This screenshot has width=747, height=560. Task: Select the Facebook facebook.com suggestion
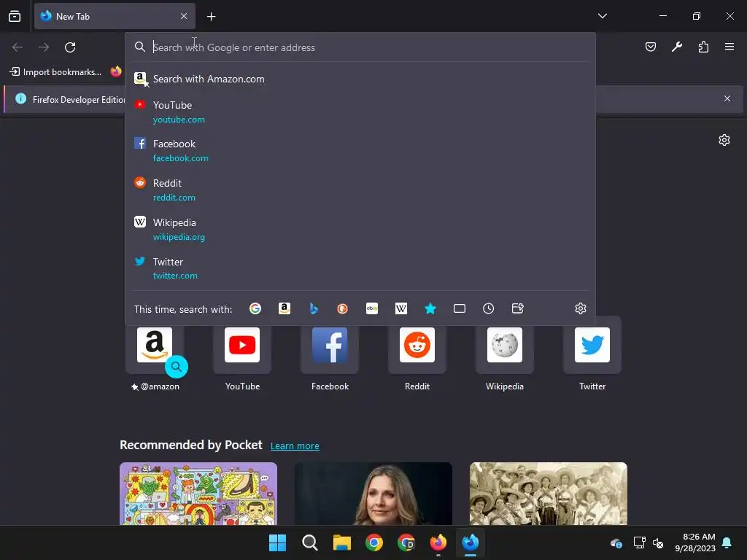360,150
